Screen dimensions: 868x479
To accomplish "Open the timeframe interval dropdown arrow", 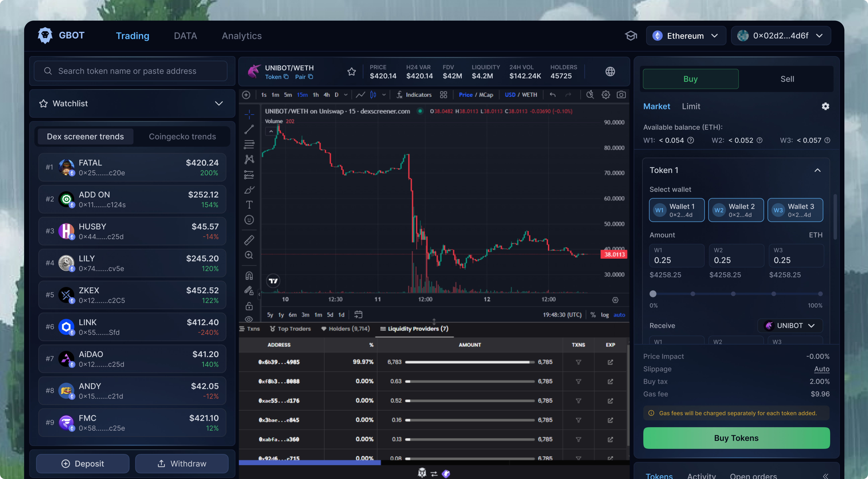I will [346, 95].
